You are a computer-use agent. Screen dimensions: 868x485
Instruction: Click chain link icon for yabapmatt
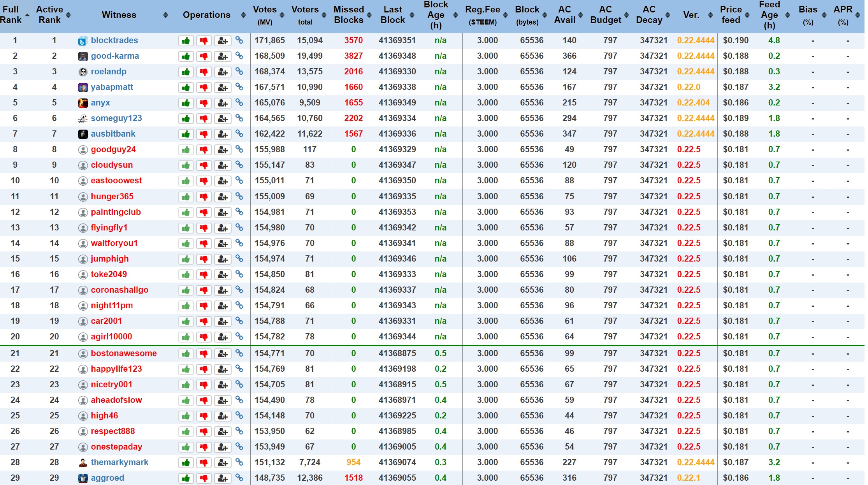click(239, 87)
